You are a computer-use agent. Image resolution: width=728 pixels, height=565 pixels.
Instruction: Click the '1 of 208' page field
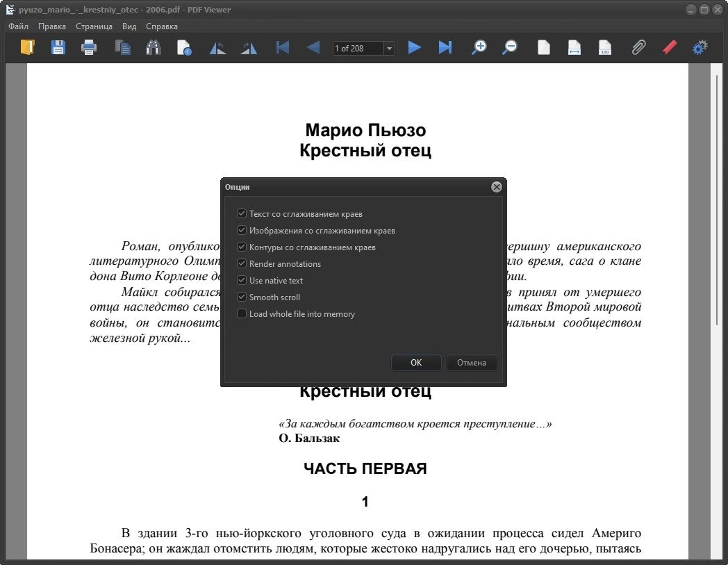click(358, 49)
